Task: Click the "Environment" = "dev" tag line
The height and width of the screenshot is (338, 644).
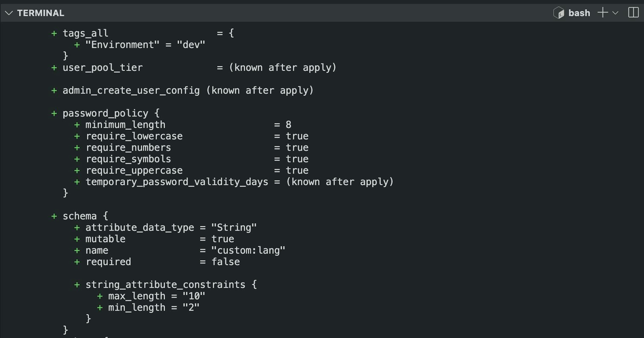Action: (x=145, y=45)
